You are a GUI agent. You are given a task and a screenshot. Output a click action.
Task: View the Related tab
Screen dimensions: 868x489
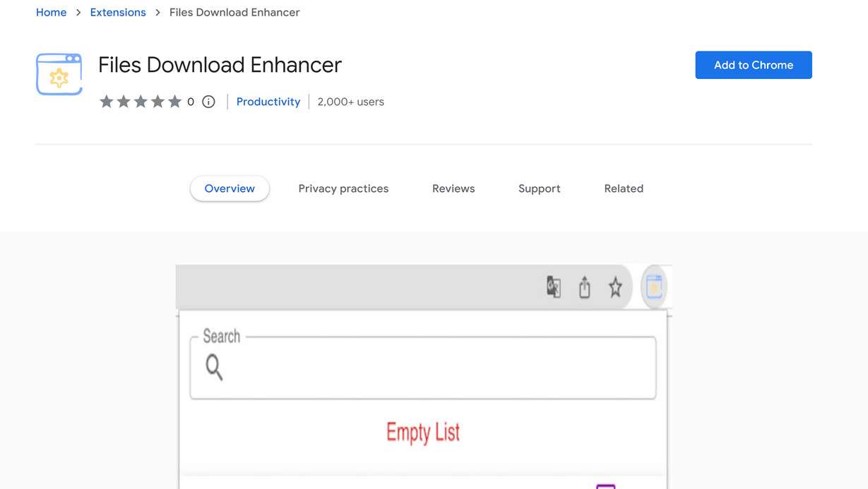(x=623, y=188)
